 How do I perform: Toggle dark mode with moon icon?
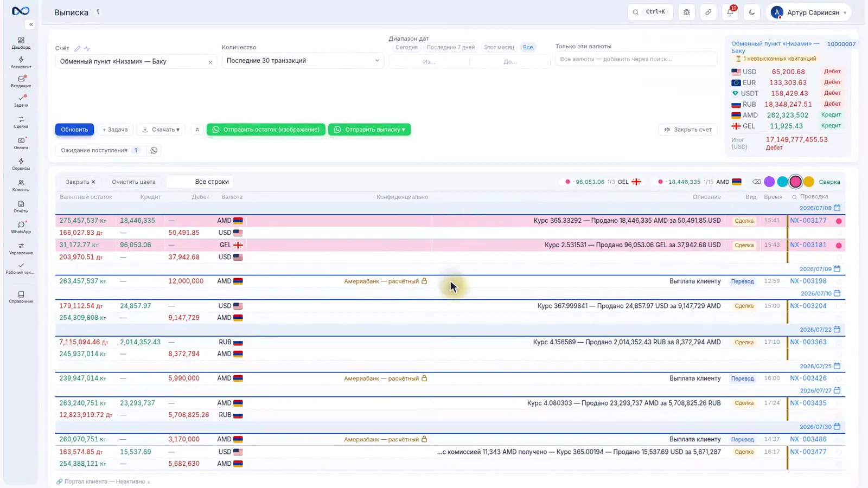752,12
